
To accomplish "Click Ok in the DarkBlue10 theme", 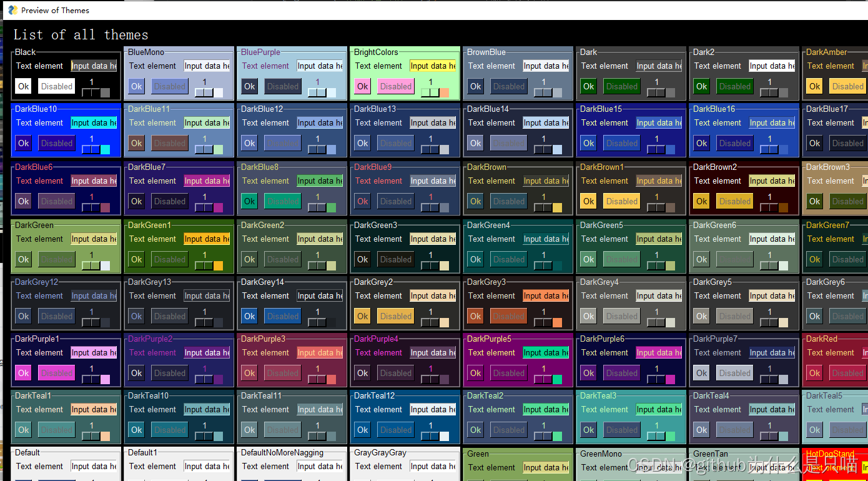I will click(x=24, y=143).
